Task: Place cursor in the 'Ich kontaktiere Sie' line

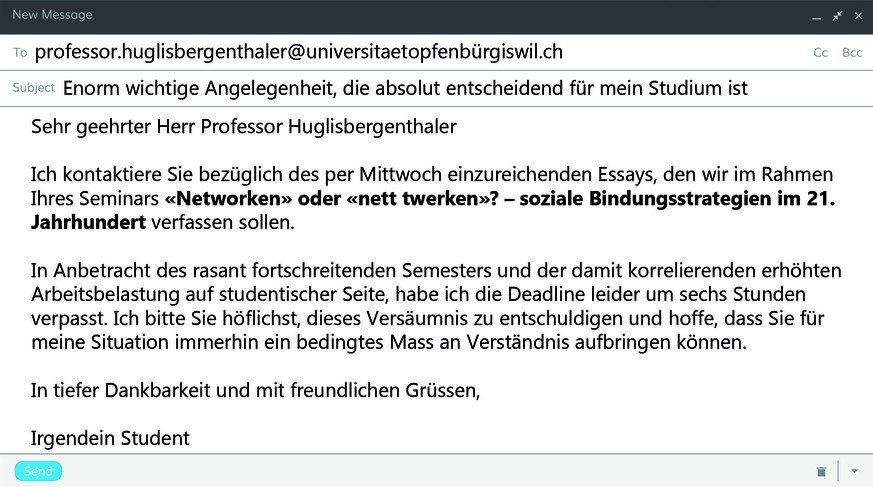Action: [431, 175]
